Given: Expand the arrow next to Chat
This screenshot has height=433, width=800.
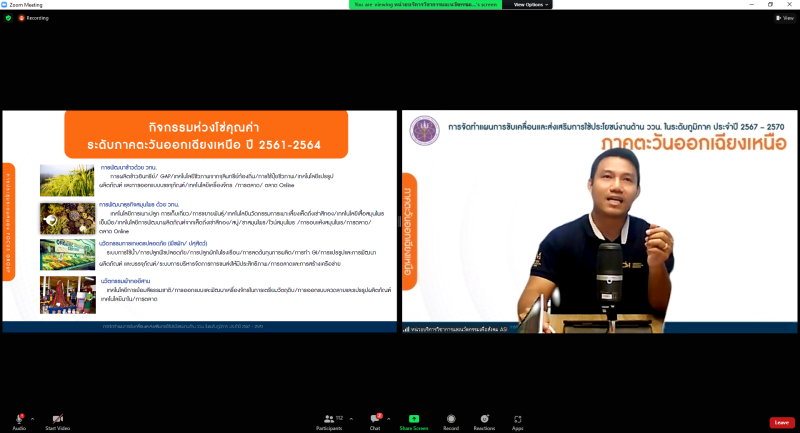Looking at the screenshot, I should click(390, 418).
